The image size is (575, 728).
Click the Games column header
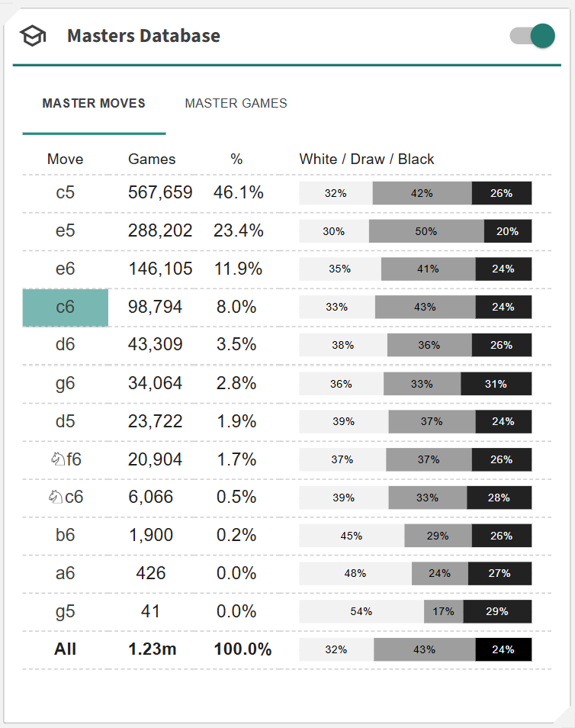pos(152,159)
